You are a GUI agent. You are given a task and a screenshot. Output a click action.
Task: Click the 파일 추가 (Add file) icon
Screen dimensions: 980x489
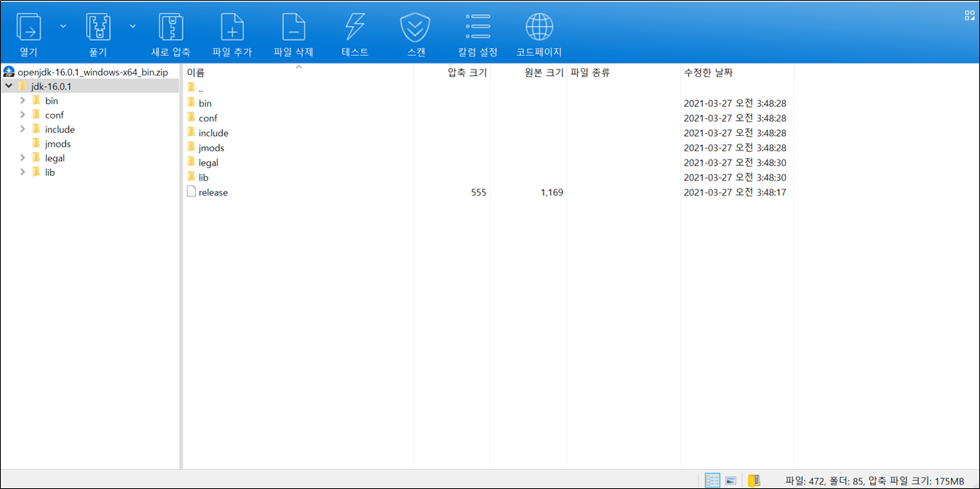coord(232,27)
